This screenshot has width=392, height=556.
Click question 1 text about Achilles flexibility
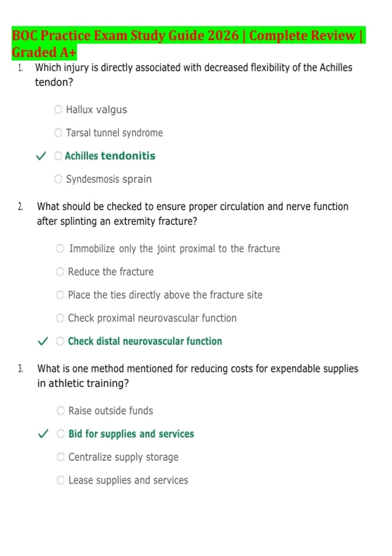tap(194, 75)
